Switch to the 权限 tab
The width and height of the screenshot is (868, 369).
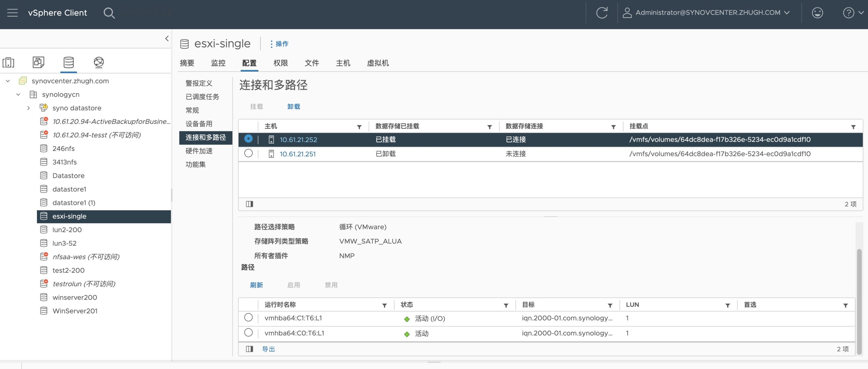pyautogui.click(x=281, y=63)
